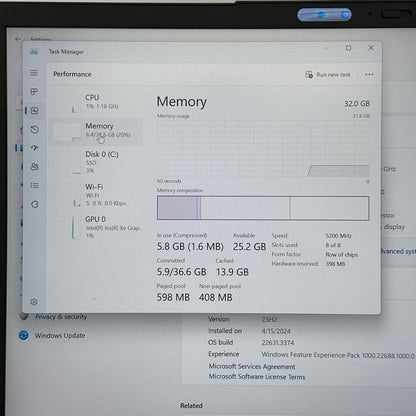Image resolution: width=416 pixels, height=416 pixels.
Task: Select the Wi-Fi performance item
Action: coord(96,195)
